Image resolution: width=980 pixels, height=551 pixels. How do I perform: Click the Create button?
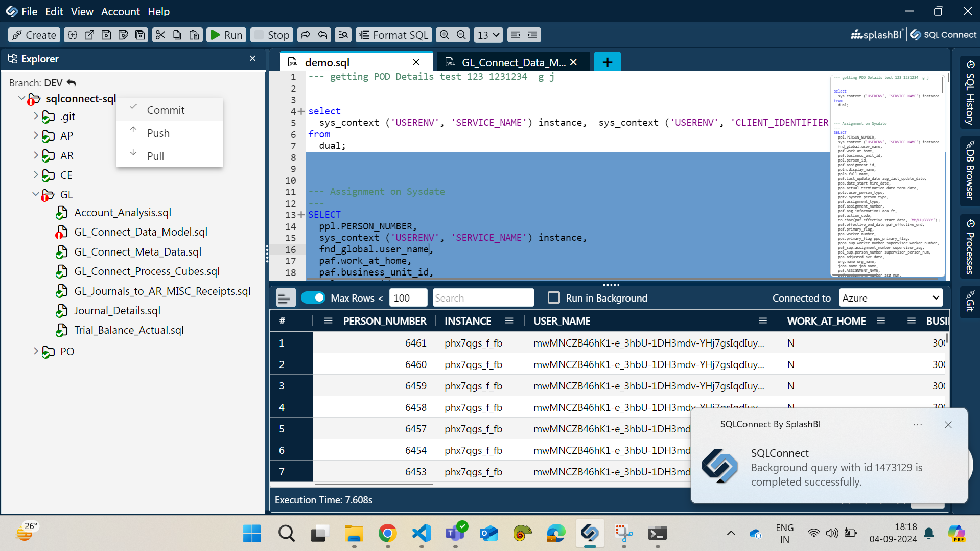[34, 35]
